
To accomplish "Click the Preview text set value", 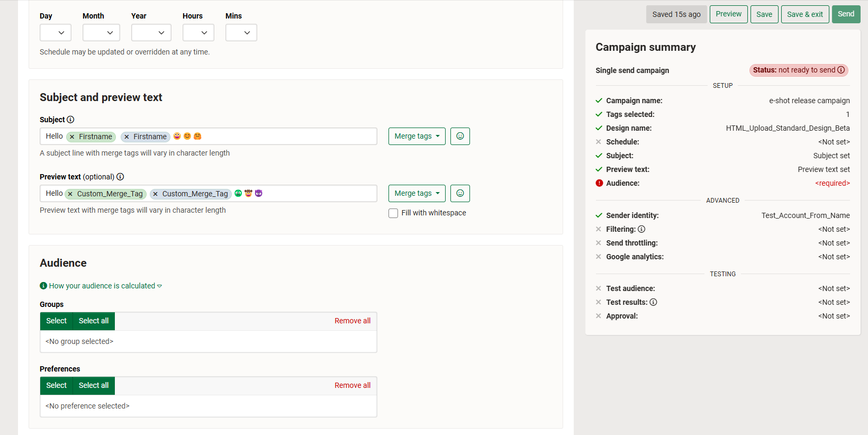I will click(824, 169).
